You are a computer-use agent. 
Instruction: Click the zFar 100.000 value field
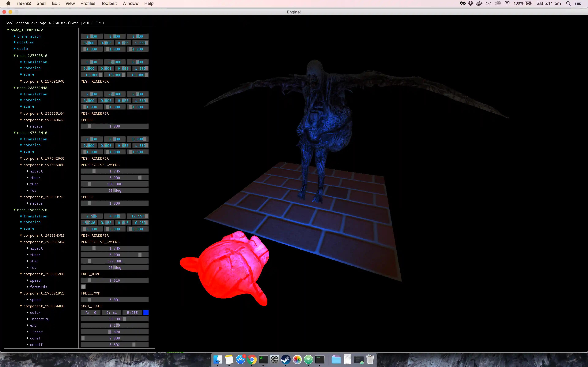click(114, 184)
